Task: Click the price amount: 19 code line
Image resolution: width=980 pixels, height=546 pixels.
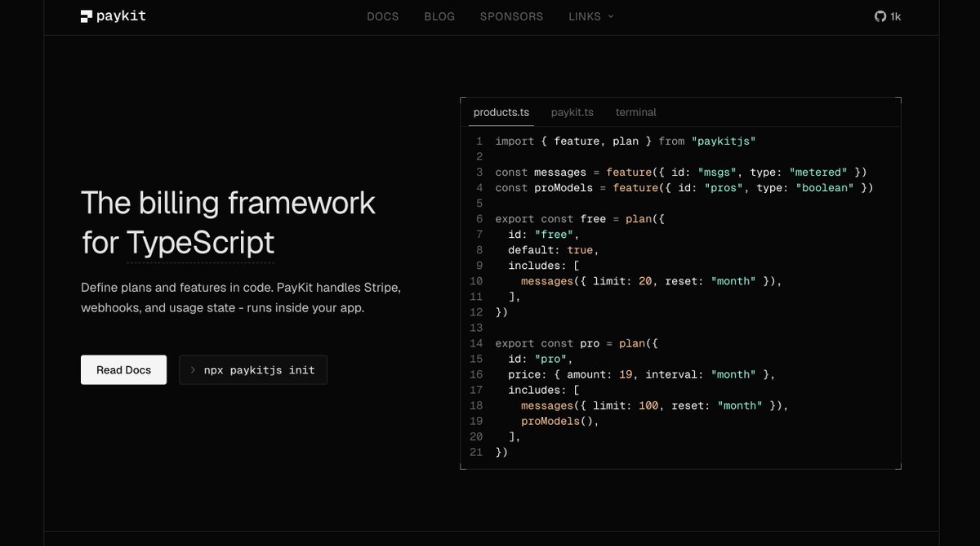Action: coord(641,374)
